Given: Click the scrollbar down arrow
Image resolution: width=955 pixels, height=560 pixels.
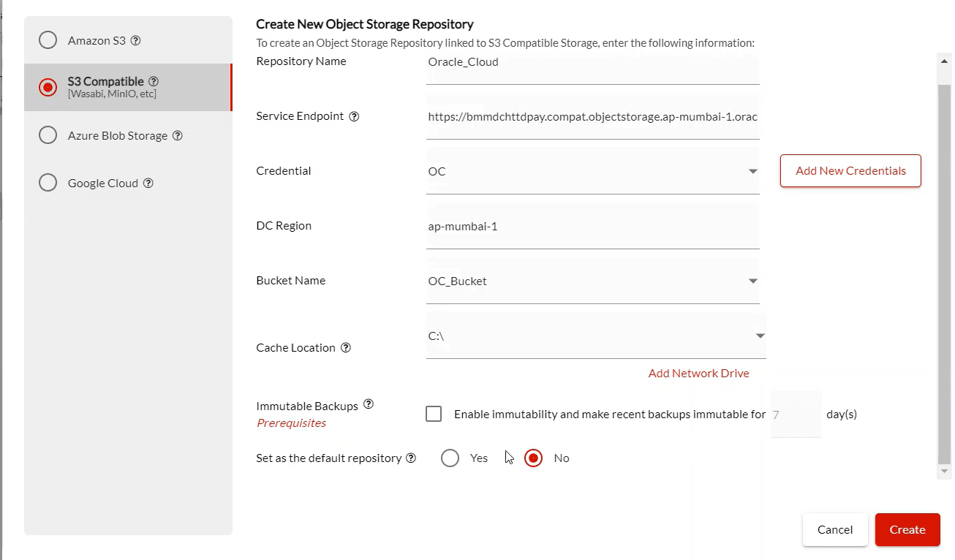Looking at the screenshot, I should 944,472.
